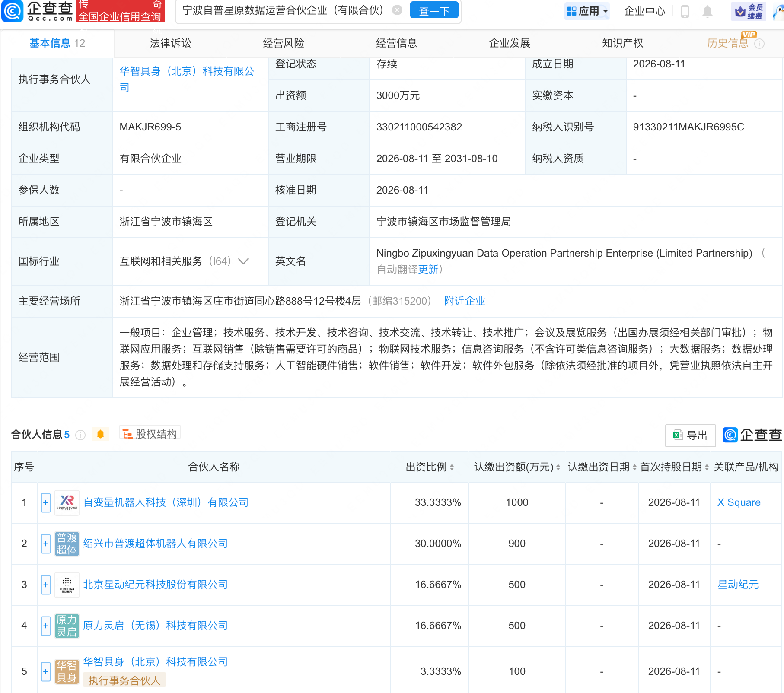Viewport: 784px width, 693px height.
Task: Click the info icon next to 合伙人信息
Action: pos(80,435)
